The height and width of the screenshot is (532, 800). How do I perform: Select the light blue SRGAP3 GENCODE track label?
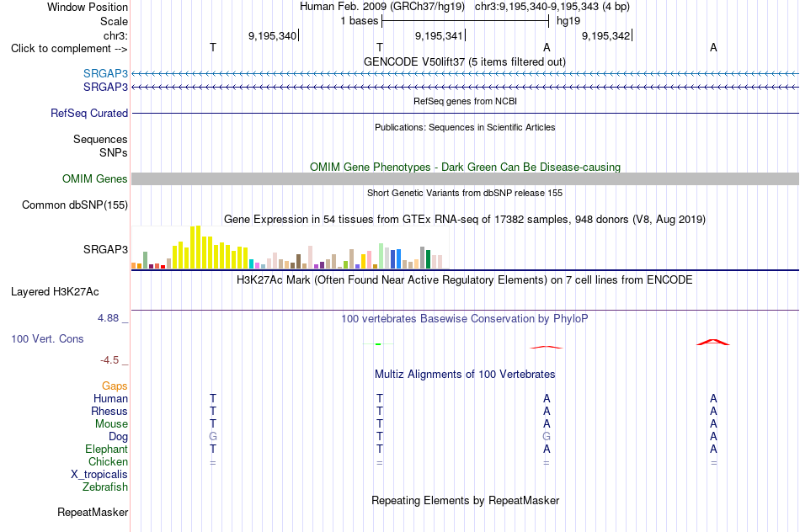[105, 73]
